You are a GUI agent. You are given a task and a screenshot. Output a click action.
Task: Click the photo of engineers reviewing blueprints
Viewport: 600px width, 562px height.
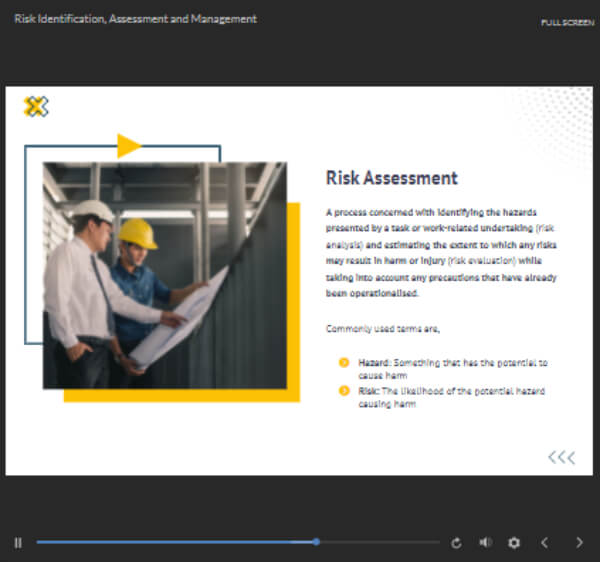pos(165,275)
